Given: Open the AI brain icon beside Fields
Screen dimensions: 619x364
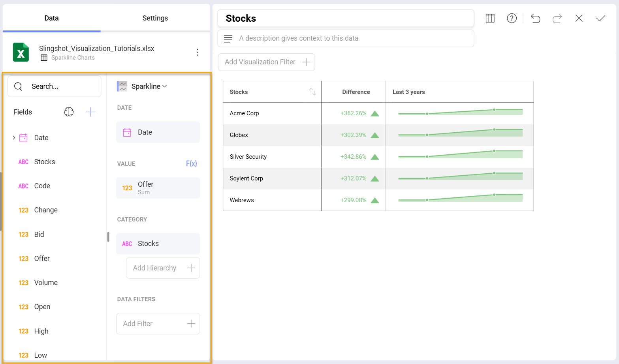Looking at the screenshot, I should click(x=69, y=112).
